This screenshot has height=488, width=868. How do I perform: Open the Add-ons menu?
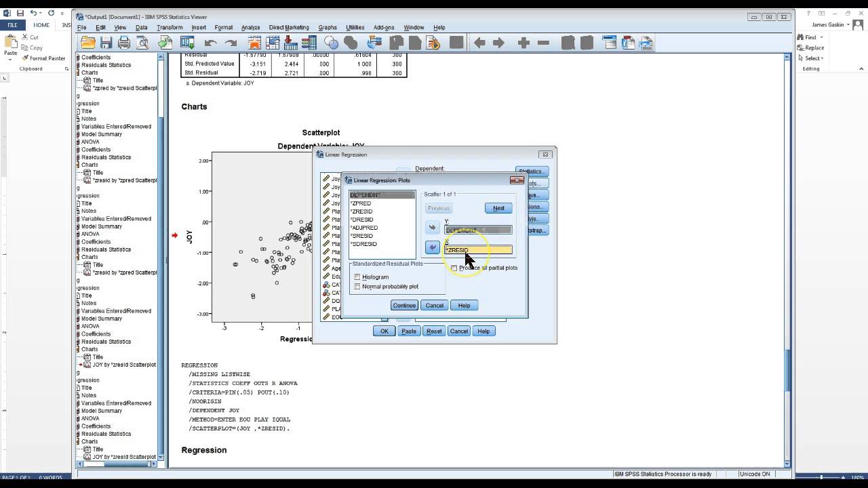pos(384,28)
